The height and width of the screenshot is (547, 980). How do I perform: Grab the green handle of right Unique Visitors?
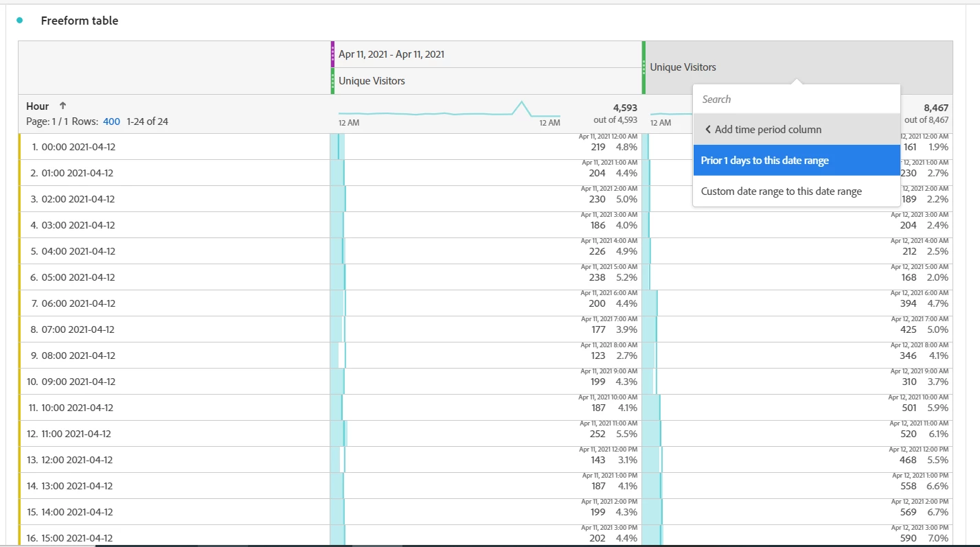(x=644, y=67)
